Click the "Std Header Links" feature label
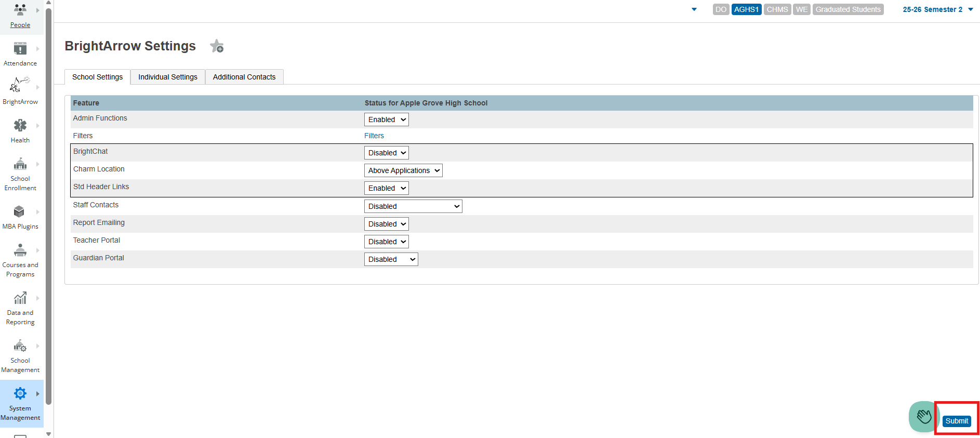 [x=101, y=187]
